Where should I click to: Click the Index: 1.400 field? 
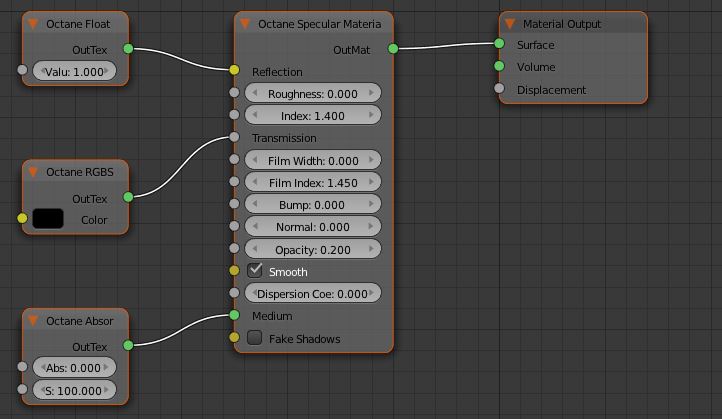[x=313, y=115]
